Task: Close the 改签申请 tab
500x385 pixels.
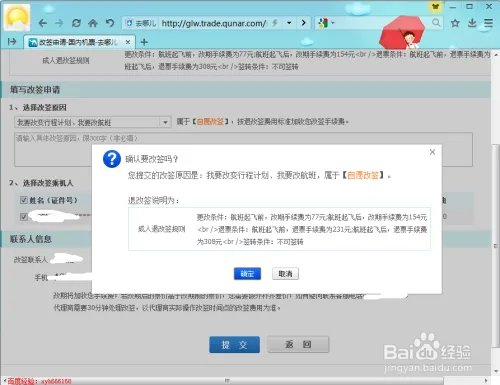Action: point(128,42)
